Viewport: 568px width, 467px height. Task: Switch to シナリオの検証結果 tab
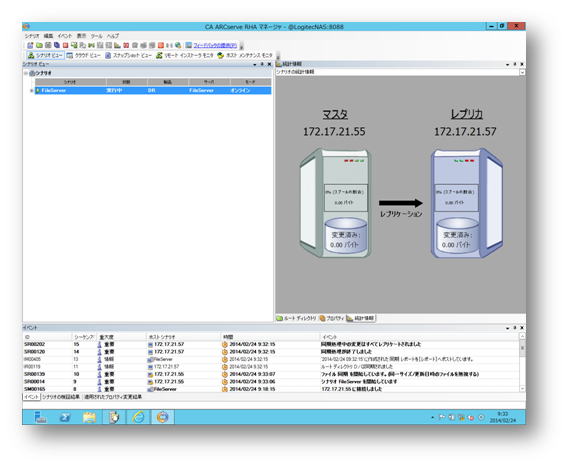tap(61, 397)
